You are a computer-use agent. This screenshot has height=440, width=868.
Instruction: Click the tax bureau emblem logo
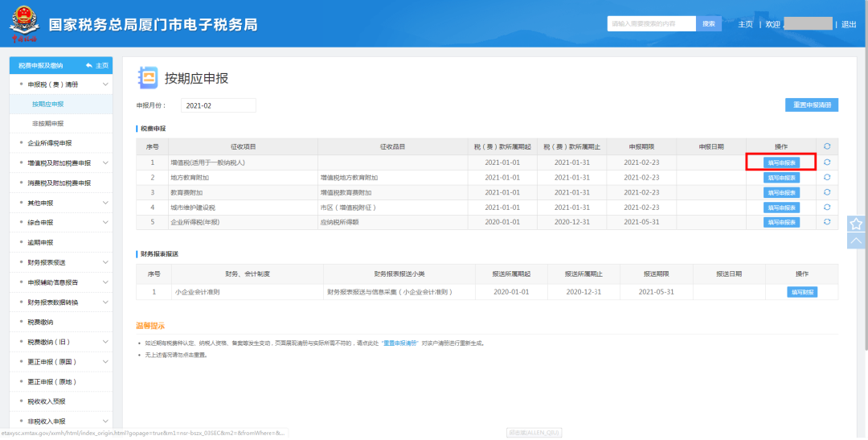tap(23, 24)
